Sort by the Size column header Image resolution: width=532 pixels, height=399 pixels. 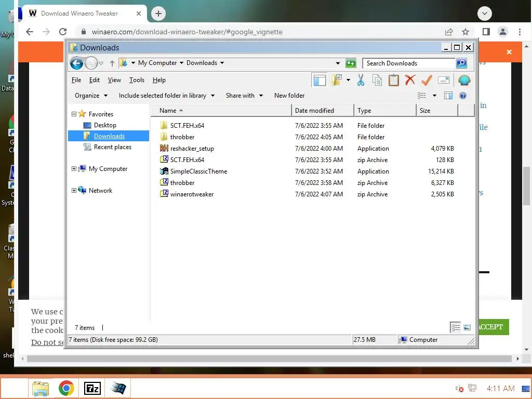437,111
